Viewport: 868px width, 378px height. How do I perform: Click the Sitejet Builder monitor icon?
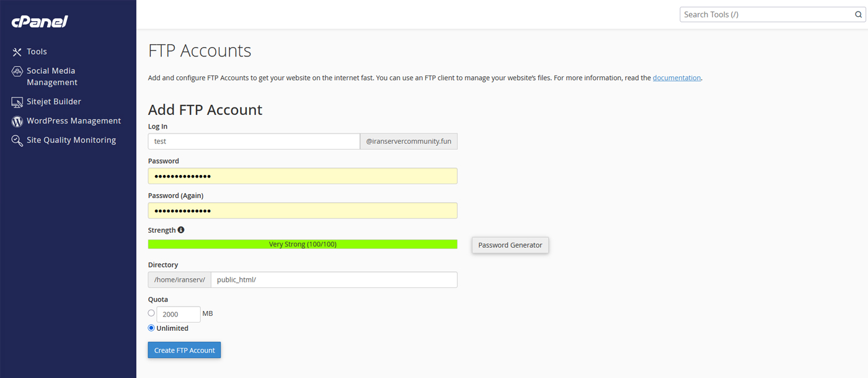(x=17, y=102)
